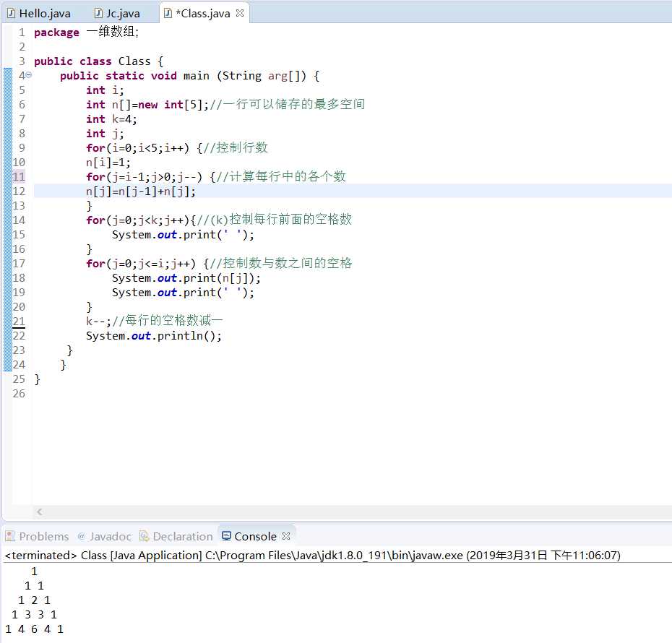Click 'System.out.println();' statement
Image resolution: width=672 pixels, height=643 pixels.
[x=154, y=335]
